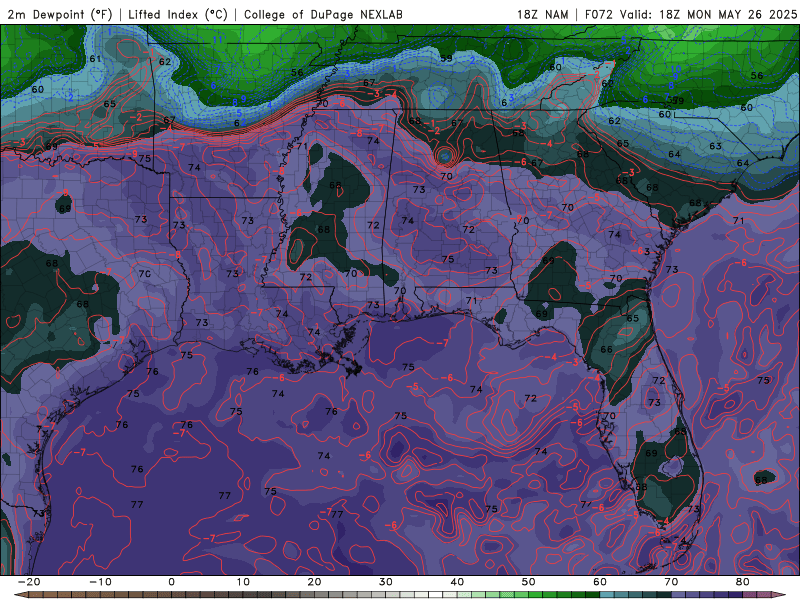The image size is (800, 600).
Task: Click the '18Z NAM' model run label
Action: click(x=542, y=14)
